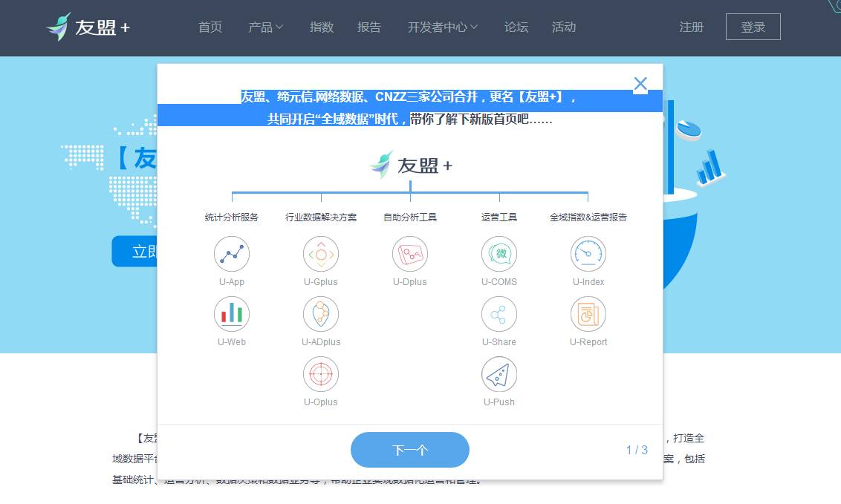Close the intro popup with the X
The image size is (841, 504).
pos(640,84)
